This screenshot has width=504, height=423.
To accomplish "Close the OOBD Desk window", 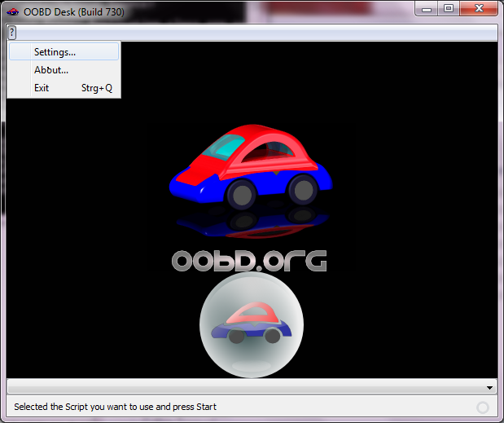I will [478, 8].
